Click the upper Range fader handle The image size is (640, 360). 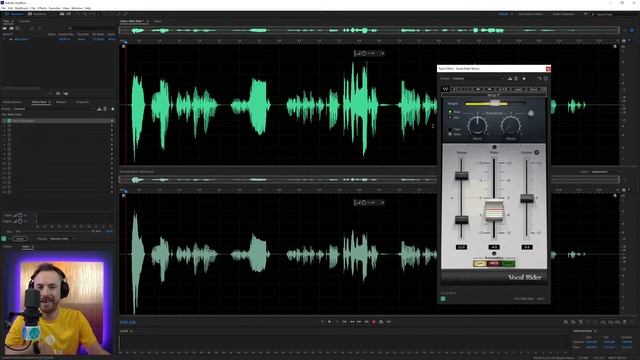pyautogui.click(x=462, y=176)
